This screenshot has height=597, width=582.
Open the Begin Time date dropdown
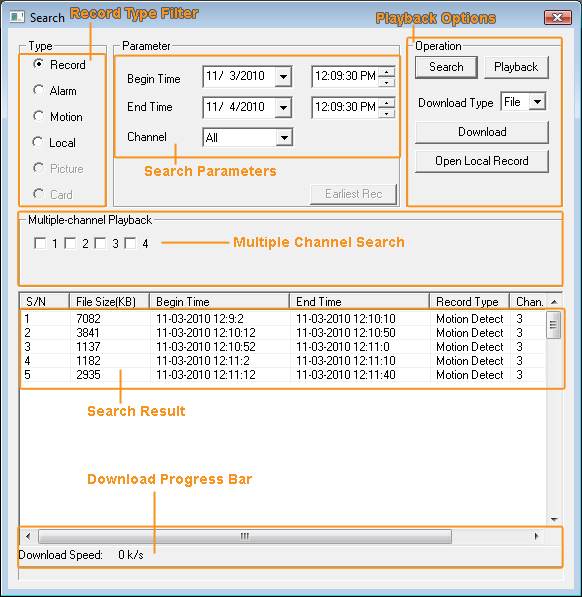[x=283, y=77]
